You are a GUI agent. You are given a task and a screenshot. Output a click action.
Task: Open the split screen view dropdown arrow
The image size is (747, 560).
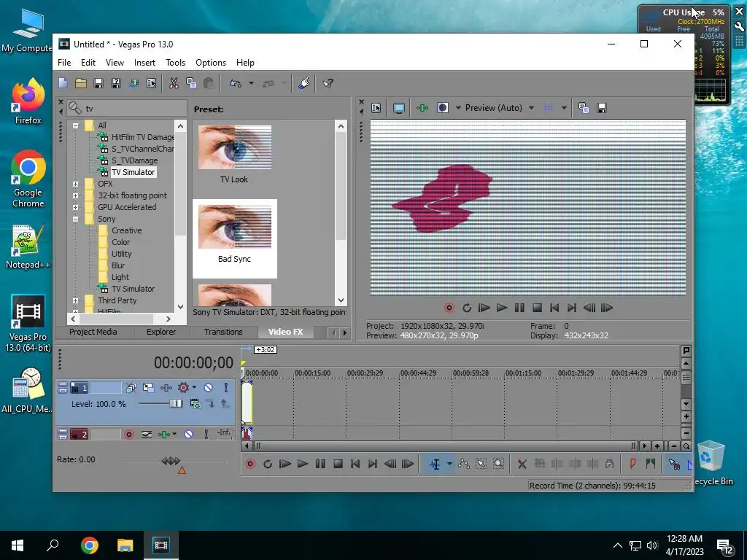pos(458,108)
